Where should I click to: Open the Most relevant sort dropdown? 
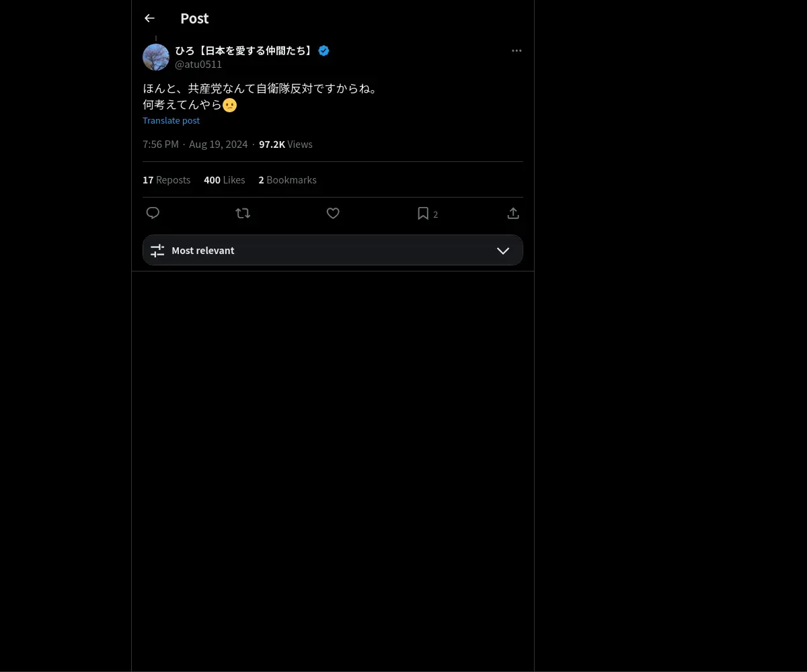[332, 250]
